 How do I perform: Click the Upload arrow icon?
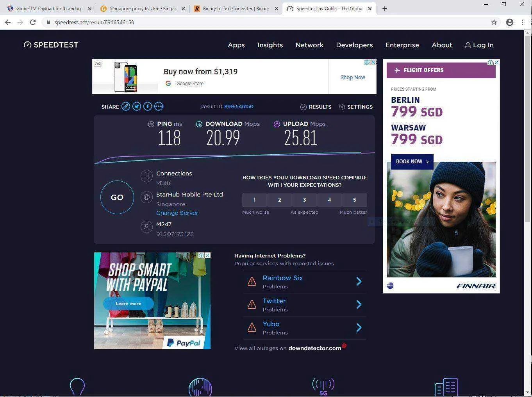coord(277,124)
